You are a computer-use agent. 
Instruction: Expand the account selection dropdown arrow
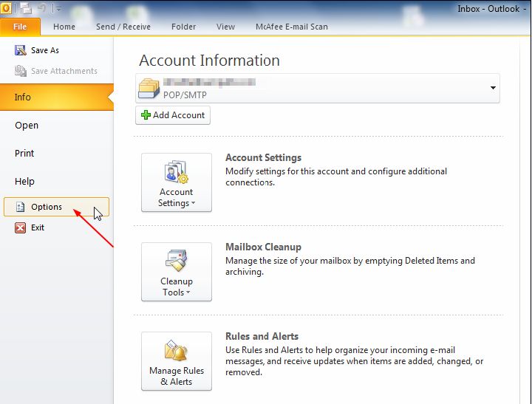click(493, 88)
